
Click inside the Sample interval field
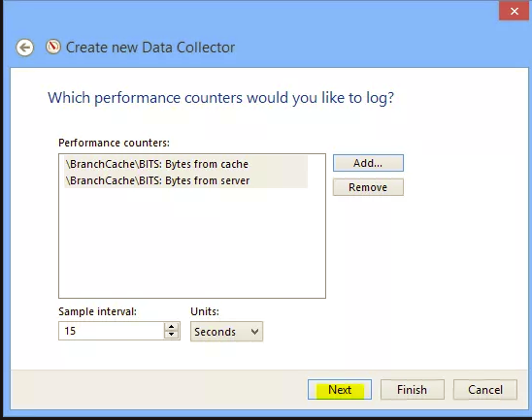tap(112, 331)
